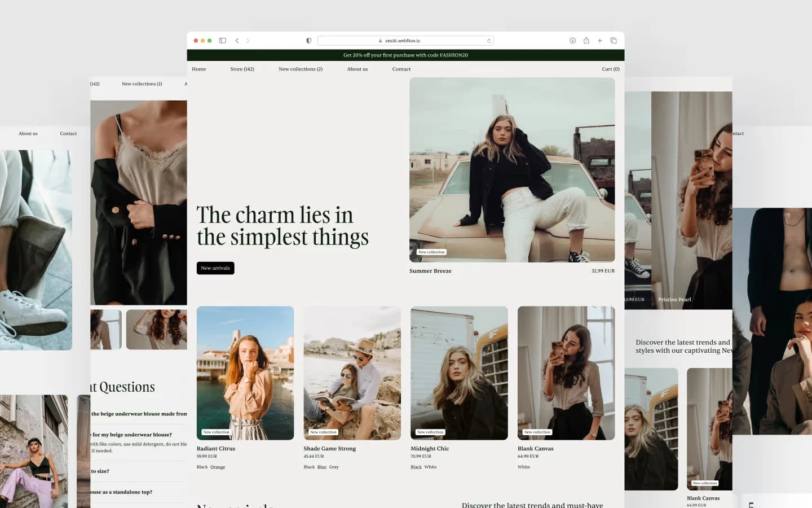The height and width of the screenshot is (508, 812).
Task: Select Blue color for Shade Game Strong
Action: point(322,467)
